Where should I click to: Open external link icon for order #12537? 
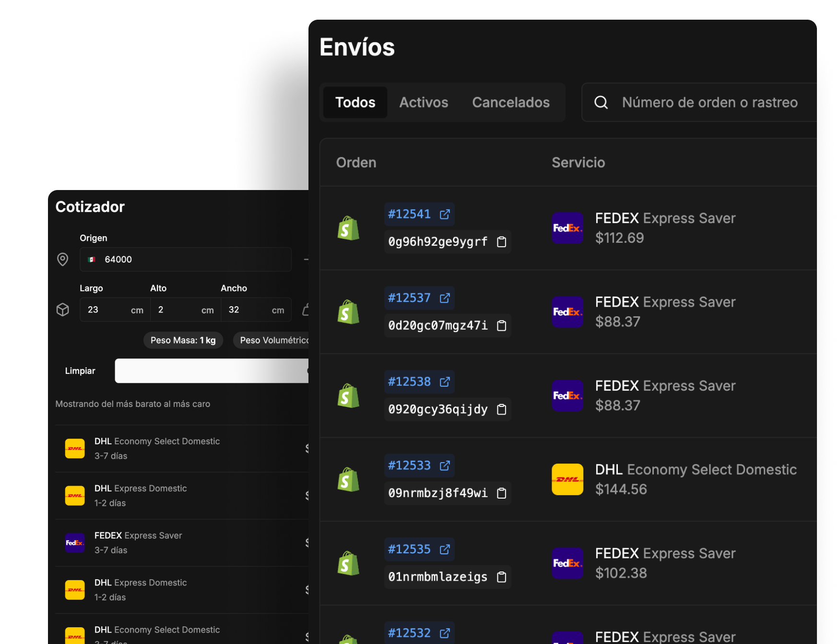coord(445,298)
